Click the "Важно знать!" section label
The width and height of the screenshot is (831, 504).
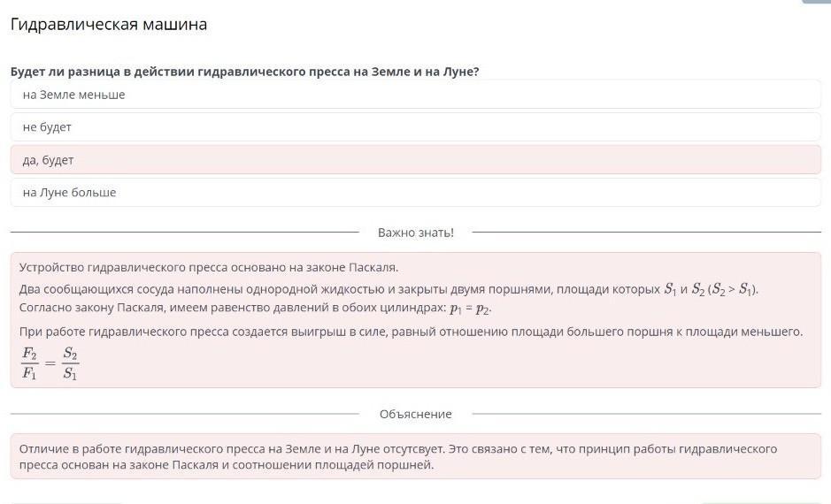point(415,233)
